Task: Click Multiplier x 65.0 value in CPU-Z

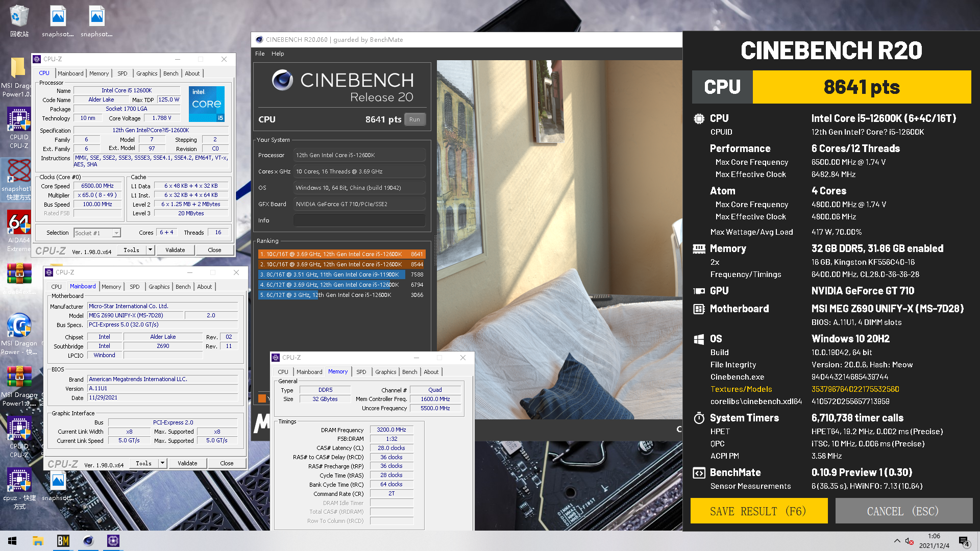Action: [x=97, y=195]
